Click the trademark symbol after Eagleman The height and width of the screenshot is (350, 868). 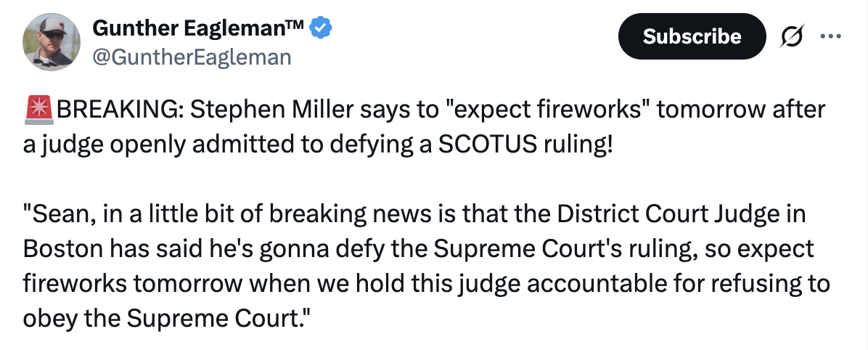click(294, 24)
